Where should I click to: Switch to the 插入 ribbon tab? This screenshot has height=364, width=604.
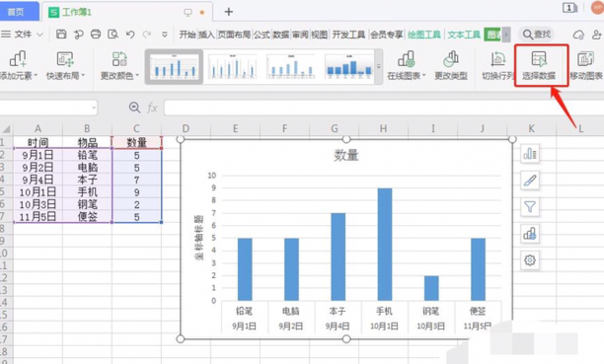point(206,35)
